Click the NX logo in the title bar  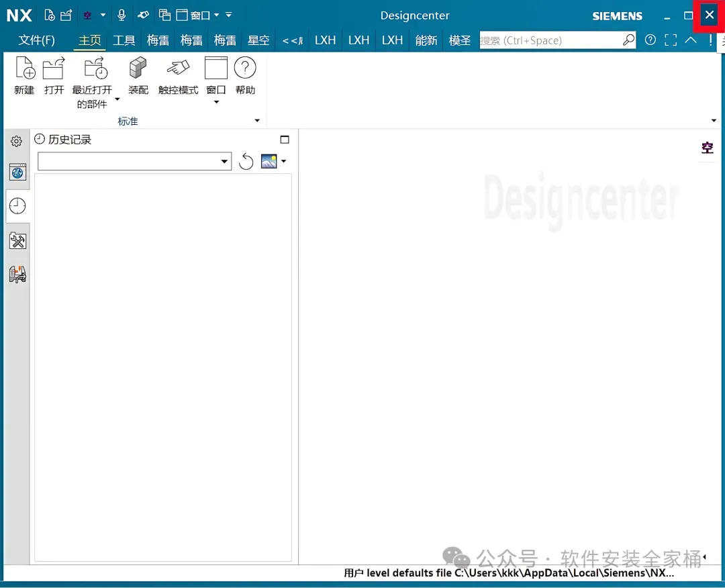19,15
